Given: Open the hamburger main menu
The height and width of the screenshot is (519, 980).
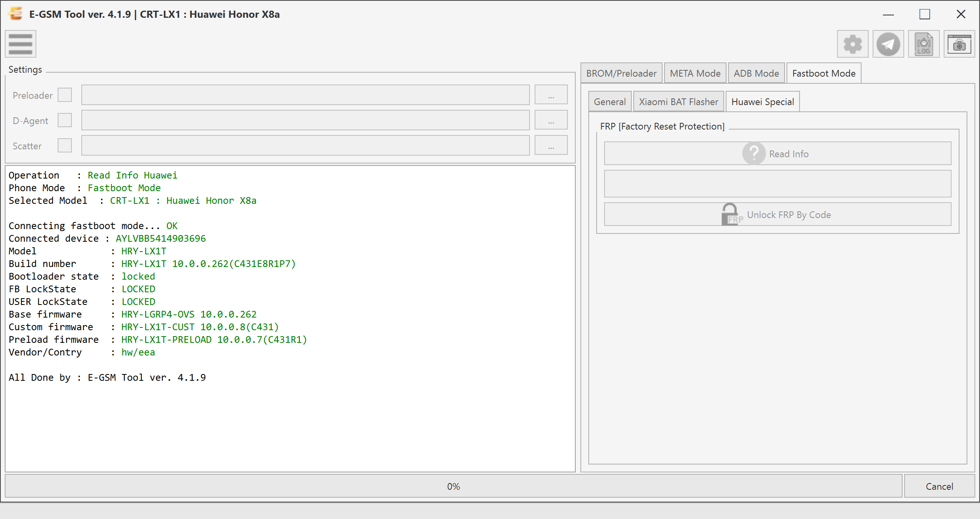Looking at the screenshot, I should point(21,44).
